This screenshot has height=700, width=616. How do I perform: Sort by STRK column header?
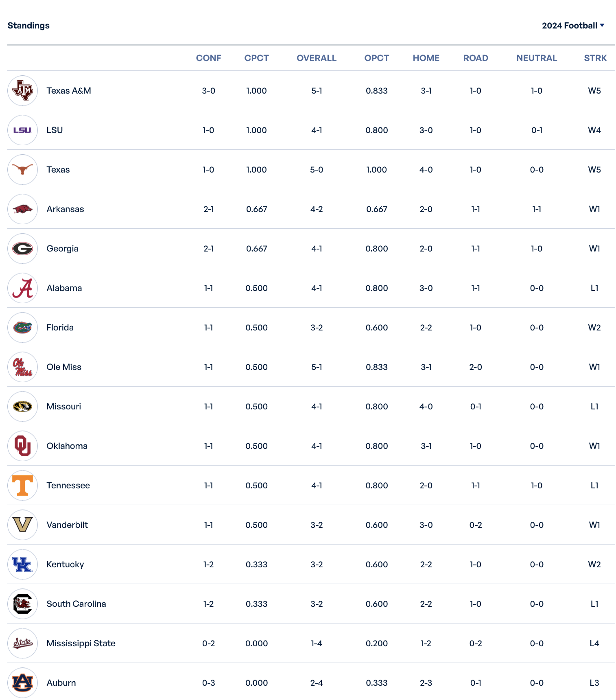click(x=595, y=58)
